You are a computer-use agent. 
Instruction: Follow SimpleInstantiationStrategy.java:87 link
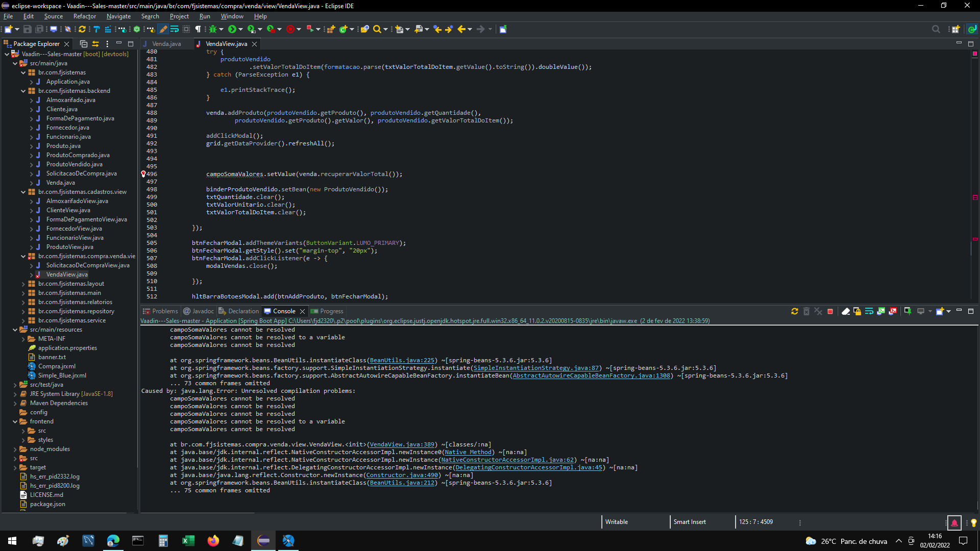click(x=536, y=368)
